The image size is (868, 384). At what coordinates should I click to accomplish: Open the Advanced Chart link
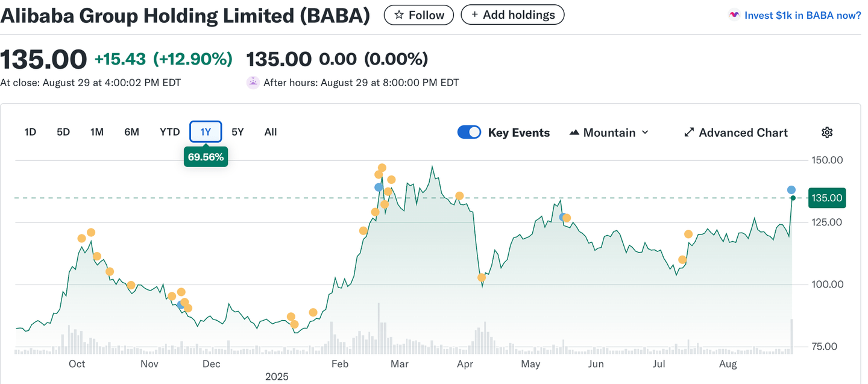[743, 133]
